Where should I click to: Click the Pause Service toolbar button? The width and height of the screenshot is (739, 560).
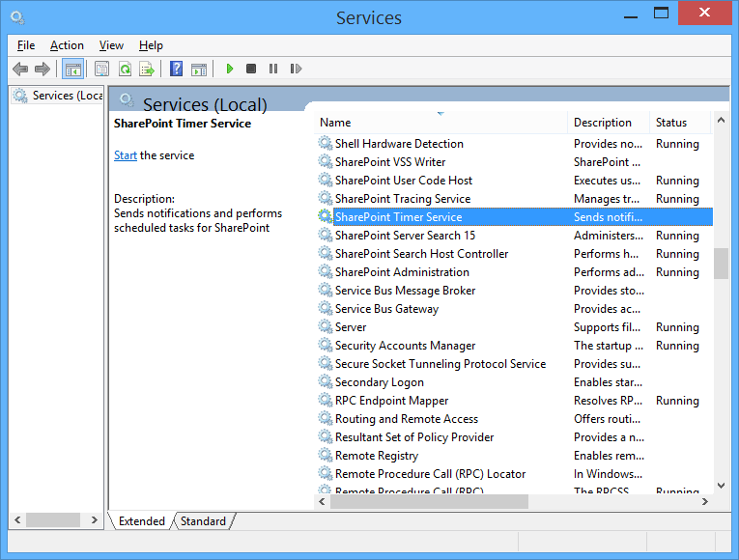(x=273, y=70)
